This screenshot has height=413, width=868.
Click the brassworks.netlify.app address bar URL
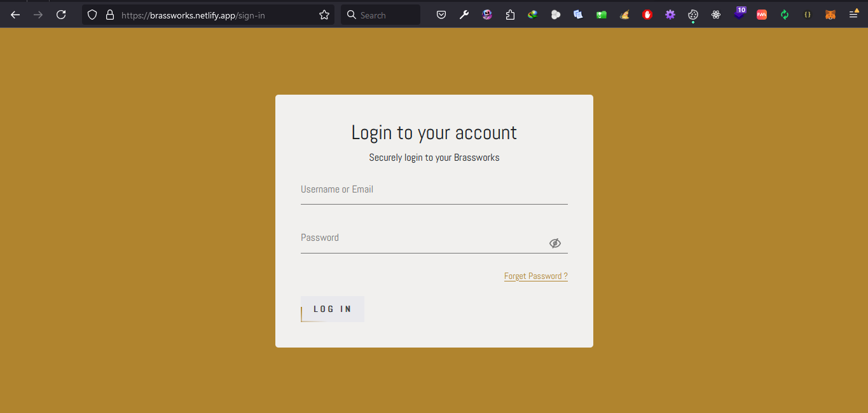(x=193, y=15)
